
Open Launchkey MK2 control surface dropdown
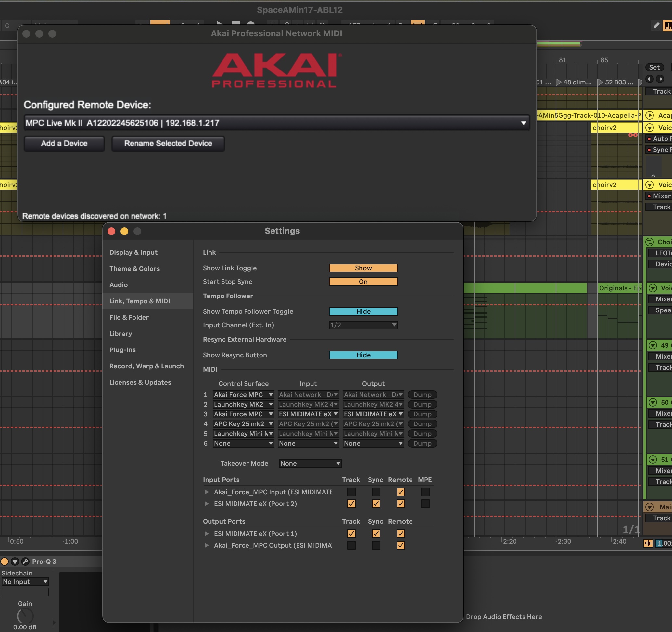243,404
